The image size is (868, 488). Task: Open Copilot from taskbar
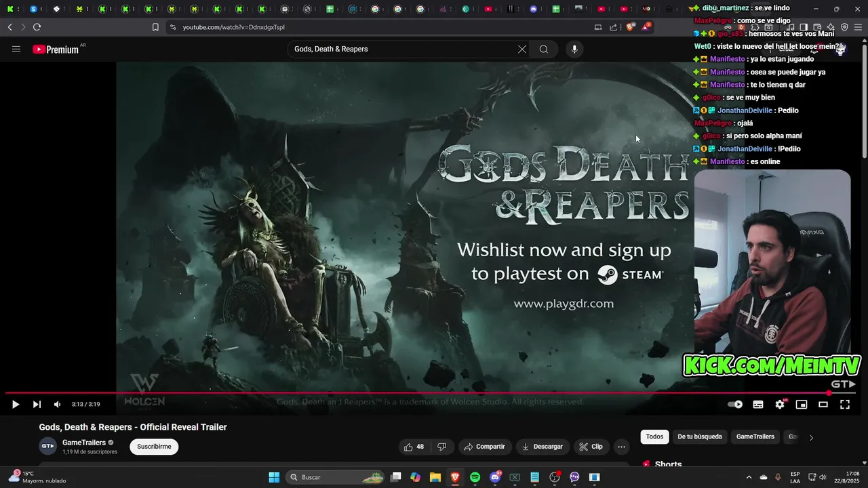tap(416, 477)
